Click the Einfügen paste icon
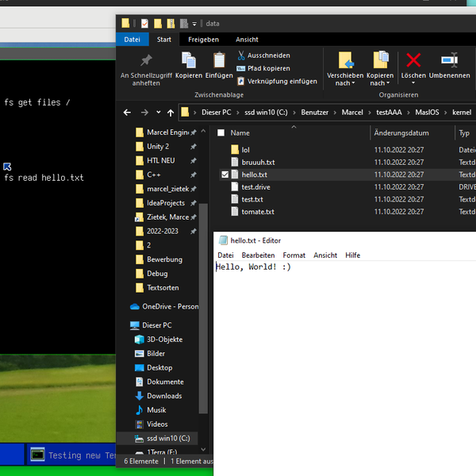The height and width of the screenshot is (476, 476). tap(219, 61)
